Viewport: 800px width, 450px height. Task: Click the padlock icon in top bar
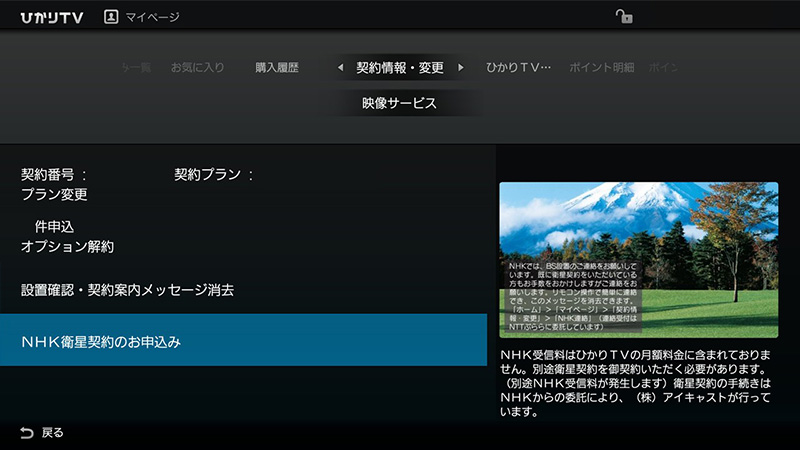(x=624, y=16)
